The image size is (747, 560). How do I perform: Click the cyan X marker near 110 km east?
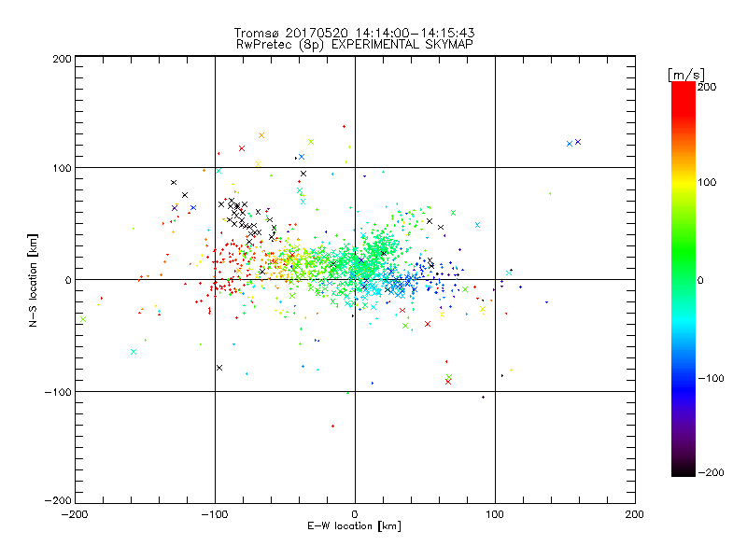click(x=509, y=273)
